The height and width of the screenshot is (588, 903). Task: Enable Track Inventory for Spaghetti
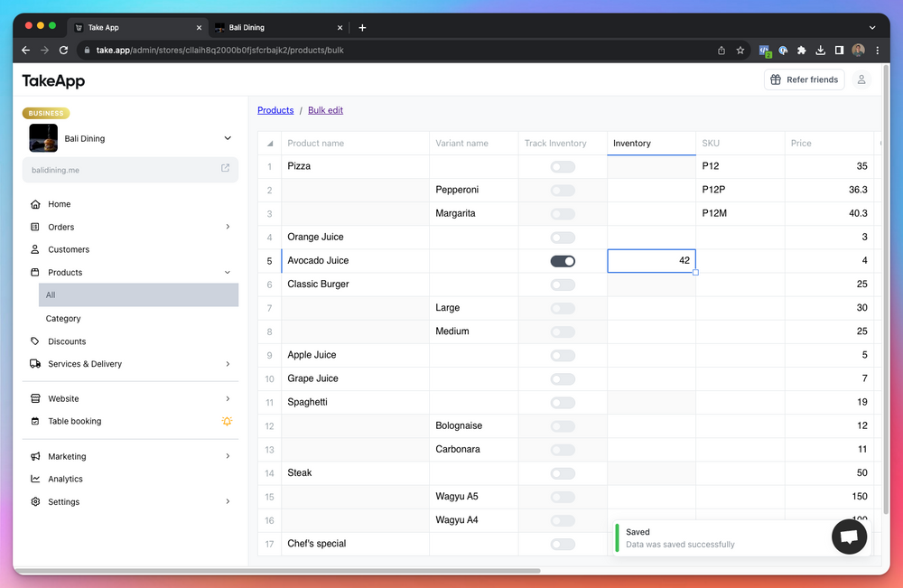563,403
